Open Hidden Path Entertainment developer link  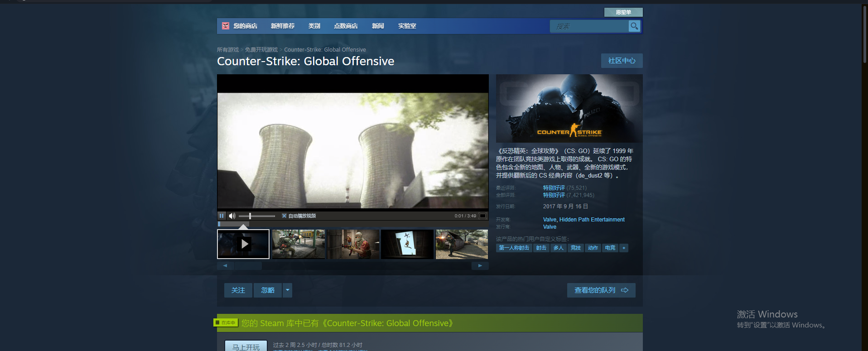[x=592, y=220]
